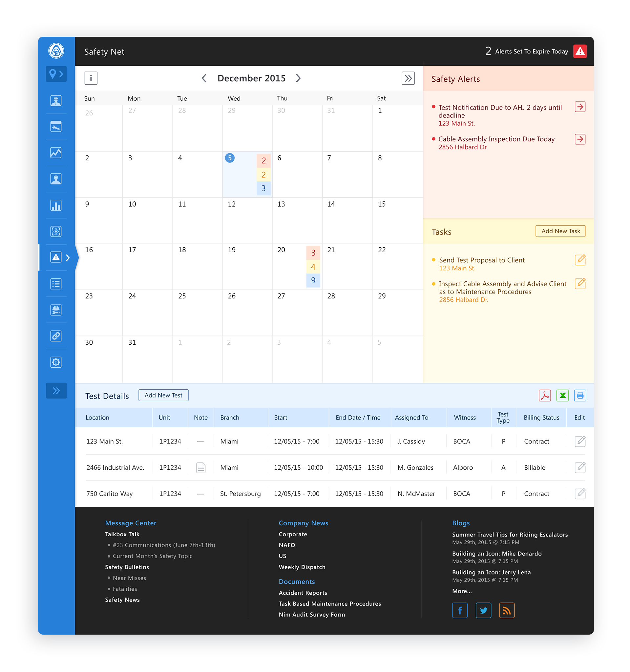The image size is (630, 672).
Task: Open the list sidebar icon
Action: pos(56,284)
